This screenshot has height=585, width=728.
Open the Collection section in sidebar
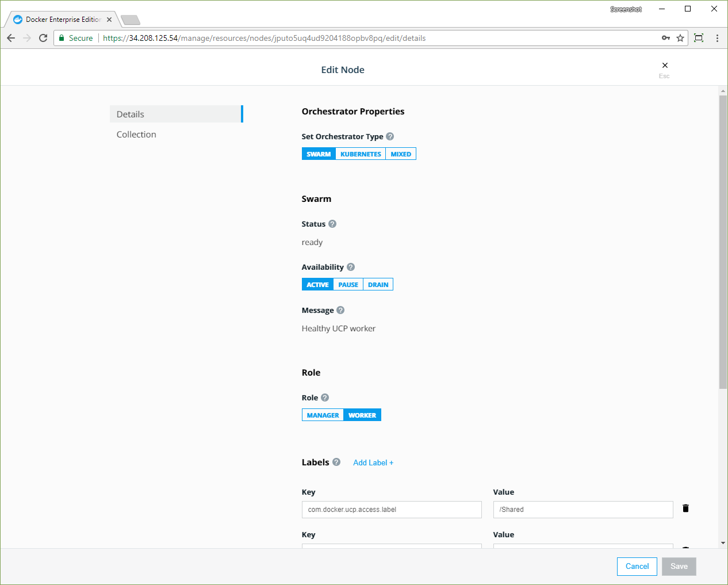tap(136, 135)
